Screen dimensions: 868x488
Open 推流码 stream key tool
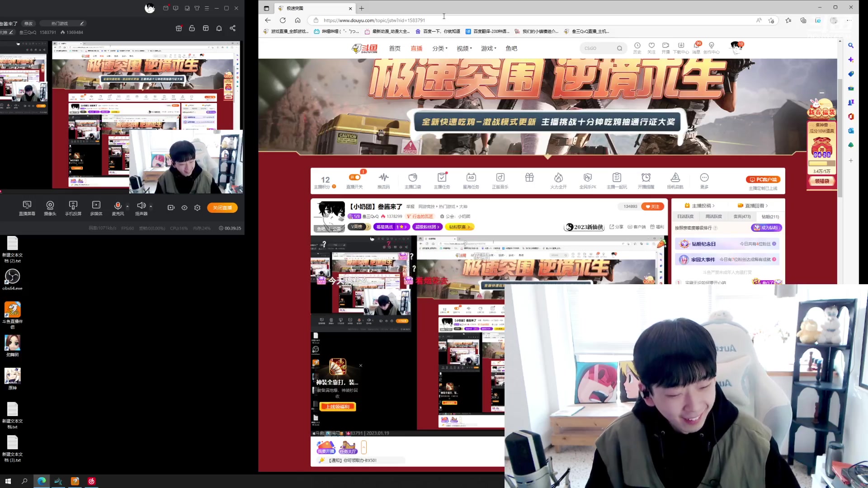(x=384, y=180)
